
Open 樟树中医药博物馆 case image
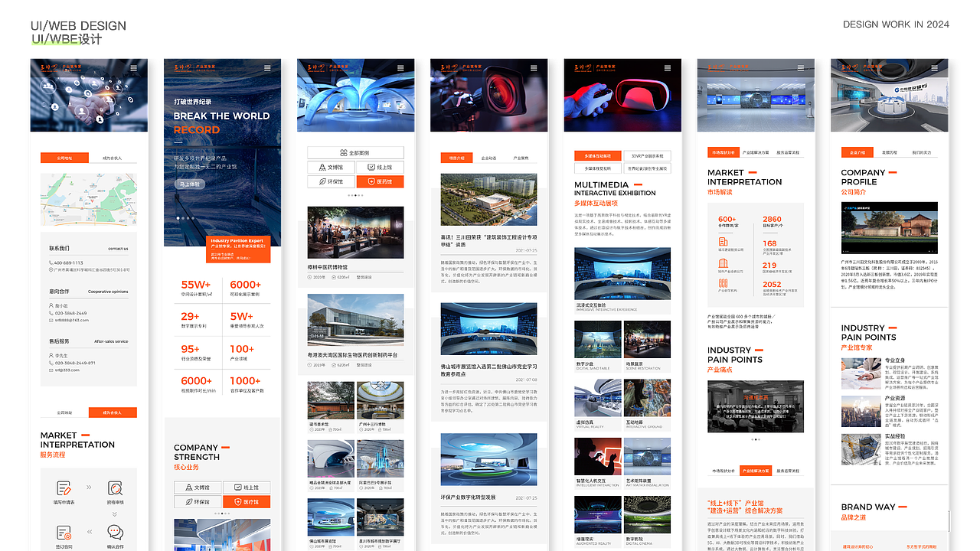click(x=355, y=233)
